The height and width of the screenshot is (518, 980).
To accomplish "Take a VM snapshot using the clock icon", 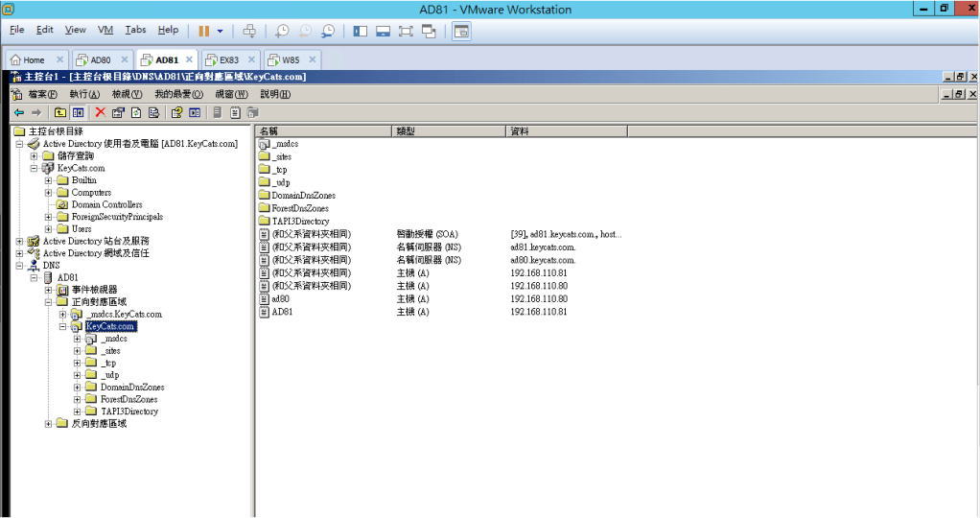I will click(282, 31).
